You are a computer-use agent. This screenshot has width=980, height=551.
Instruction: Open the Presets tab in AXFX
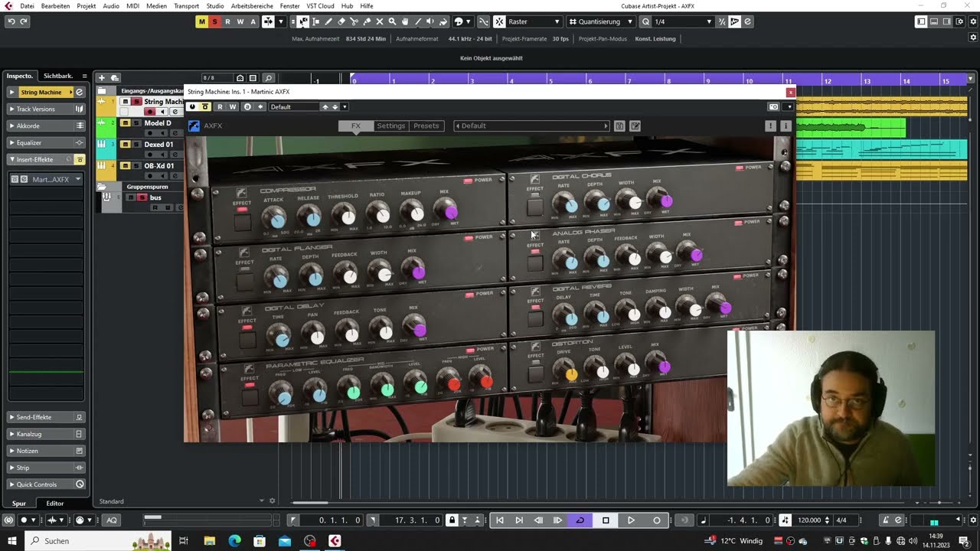point(426,126)
